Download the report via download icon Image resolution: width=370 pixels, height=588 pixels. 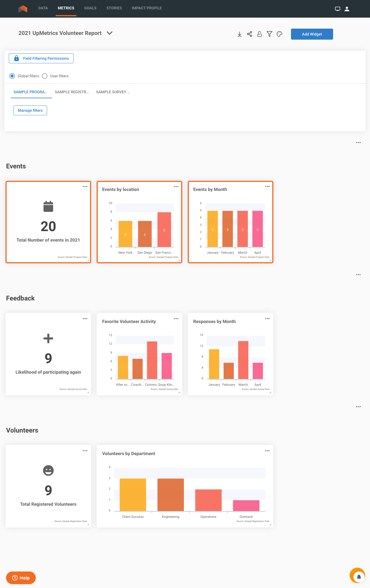coord(240,34)
